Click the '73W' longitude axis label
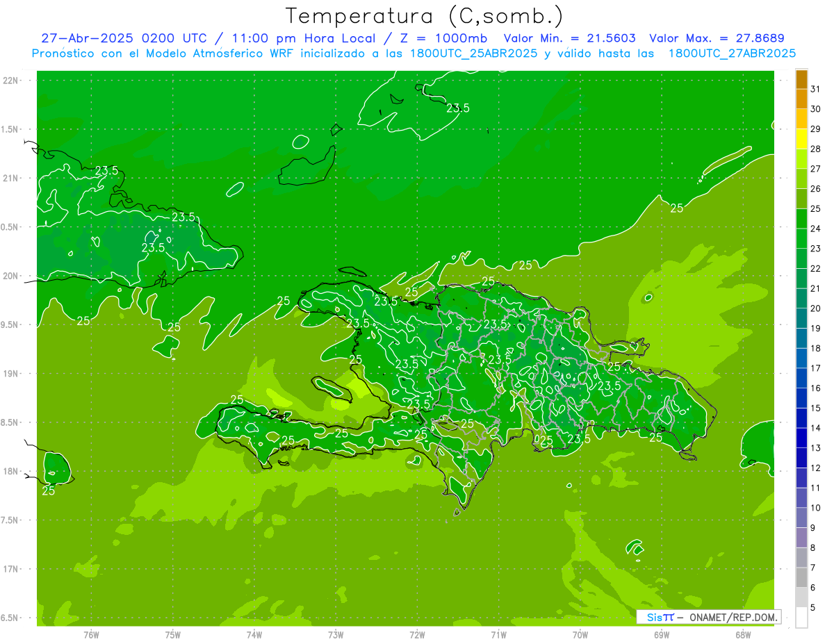The image size is (834, 644). click(x=336, y=634)
